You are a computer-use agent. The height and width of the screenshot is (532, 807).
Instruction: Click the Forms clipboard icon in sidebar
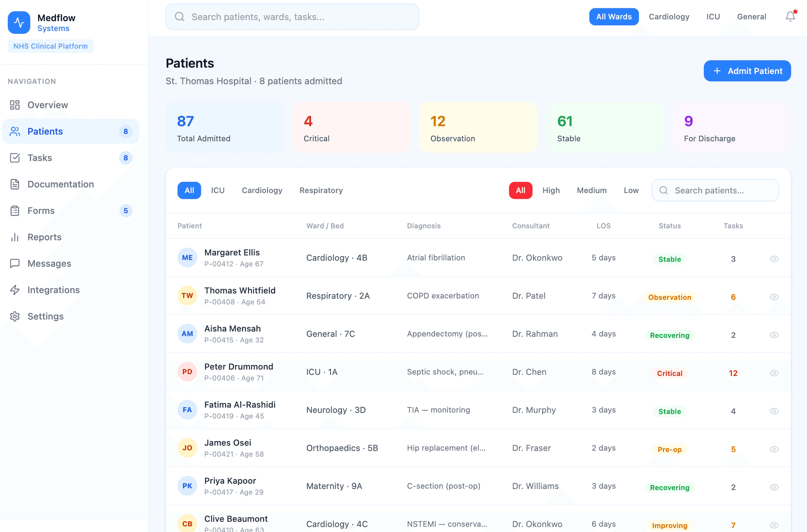(x=15, y=211)
